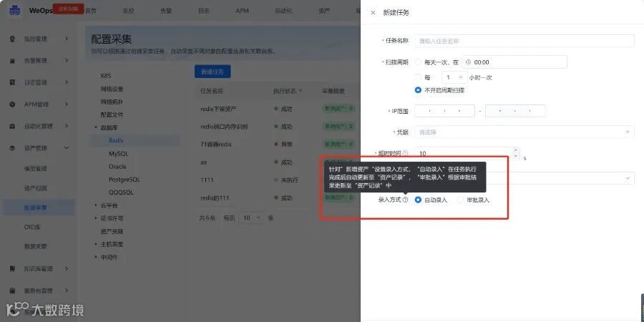This screenshot has height=322, width=644.
Task: Choose the 自动录入 radio button
Action: pyautogui.click(x=418, y=200)
